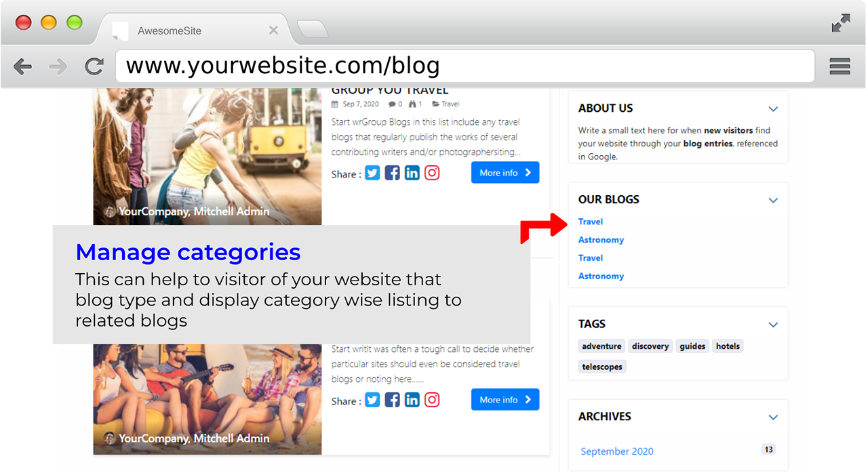This screenshot has height=473, width=868.
Task: Click the fullscreen expand arrows icon
Action: 840,23
